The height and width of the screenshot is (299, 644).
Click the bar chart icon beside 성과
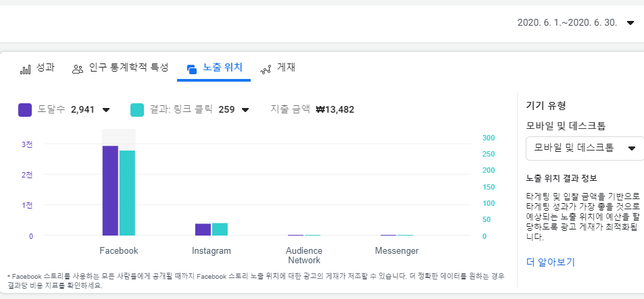[x=25, y=70]
